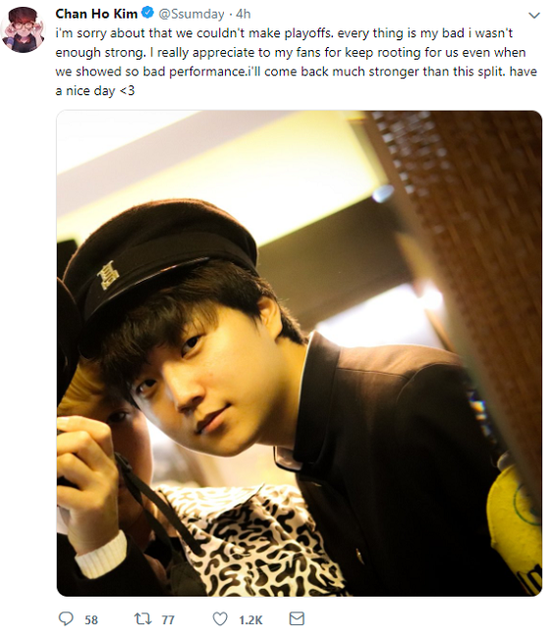The width and height of the screenshot is (550, 634).
Task: Show the 1.2K likes count
Action: pyautogui.click(x=250, y=620)
